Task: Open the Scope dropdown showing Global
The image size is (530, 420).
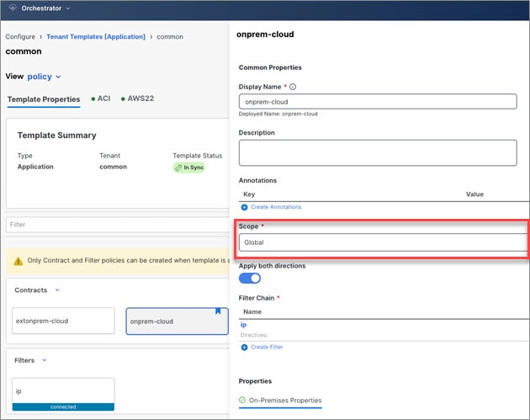Action: click(383, 242)
